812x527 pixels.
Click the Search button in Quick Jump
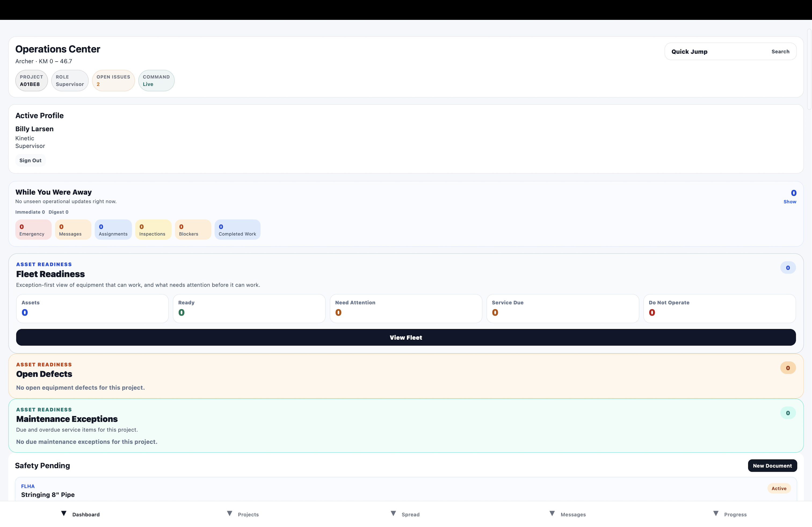pyautogui.click(x=780, y=52)
